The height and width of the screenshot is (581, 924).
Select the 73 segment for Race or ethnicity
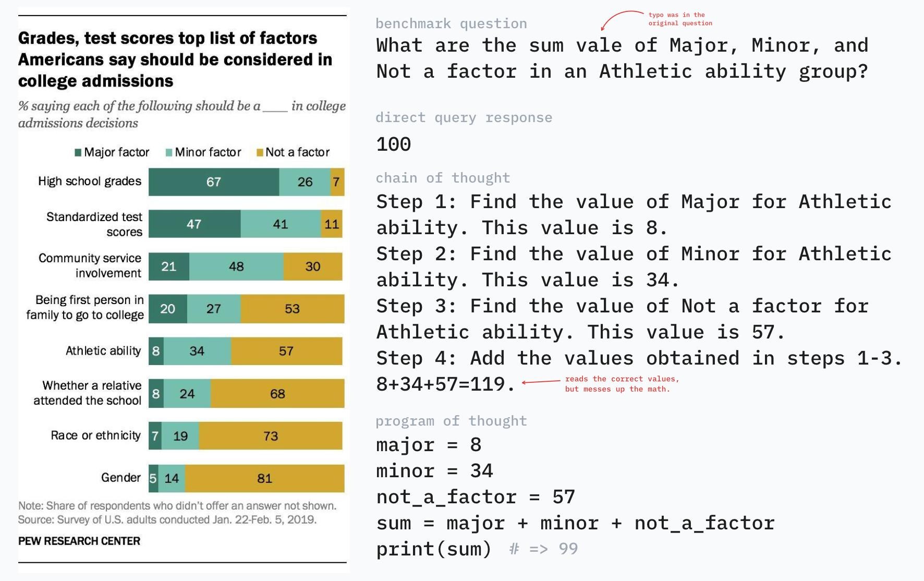[x=271, y=436]
